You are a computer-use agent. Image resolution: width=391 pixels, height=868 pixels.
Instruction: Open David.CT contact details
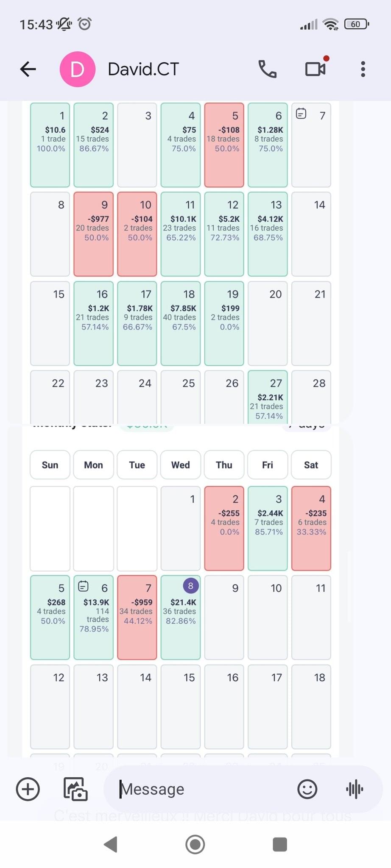pyautogui.click(x=143, y=69)
